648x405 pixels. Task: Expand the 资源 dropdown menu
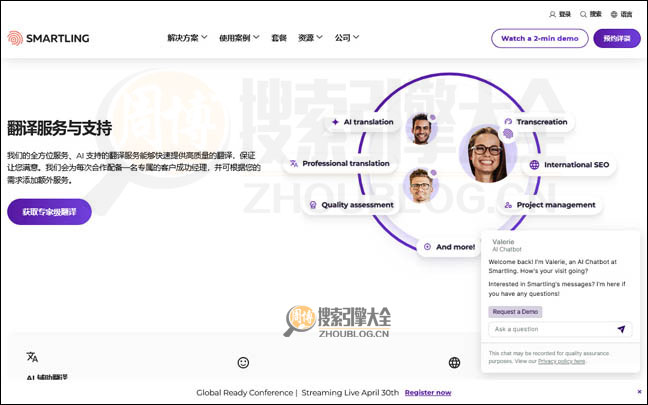tap(310, 38)
